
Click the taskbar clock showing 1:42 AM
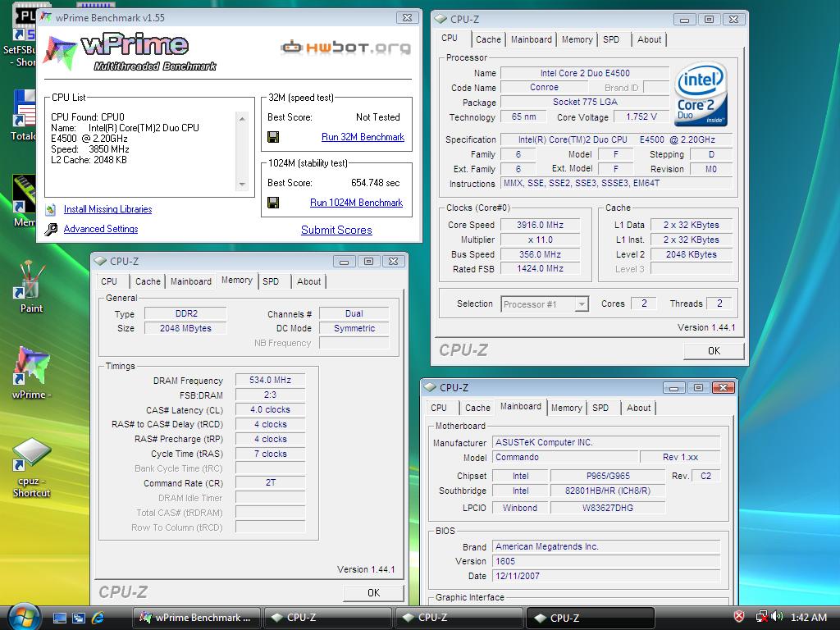(808, 618)
